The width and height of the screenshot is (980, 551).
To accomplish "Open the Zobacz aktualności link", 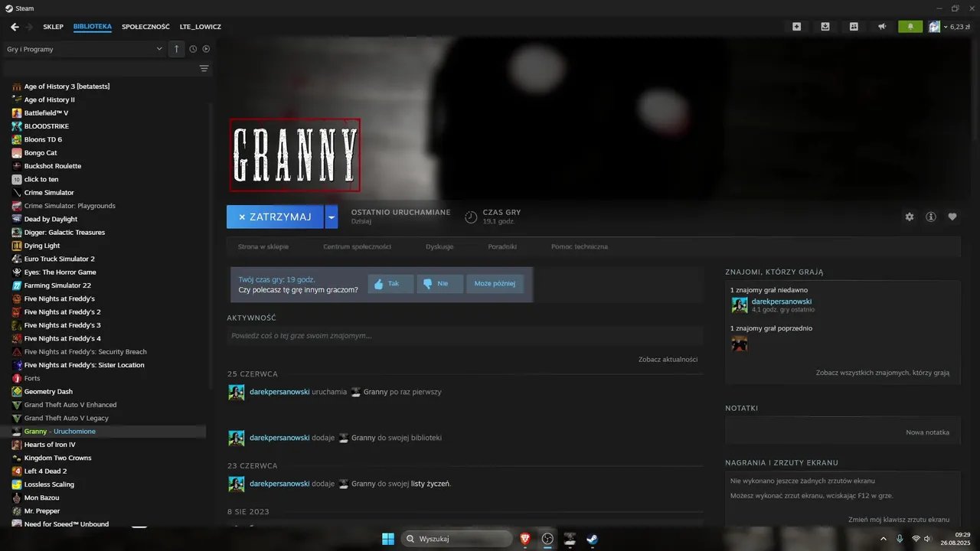I will pyautogui.click(x=668, y=360).
